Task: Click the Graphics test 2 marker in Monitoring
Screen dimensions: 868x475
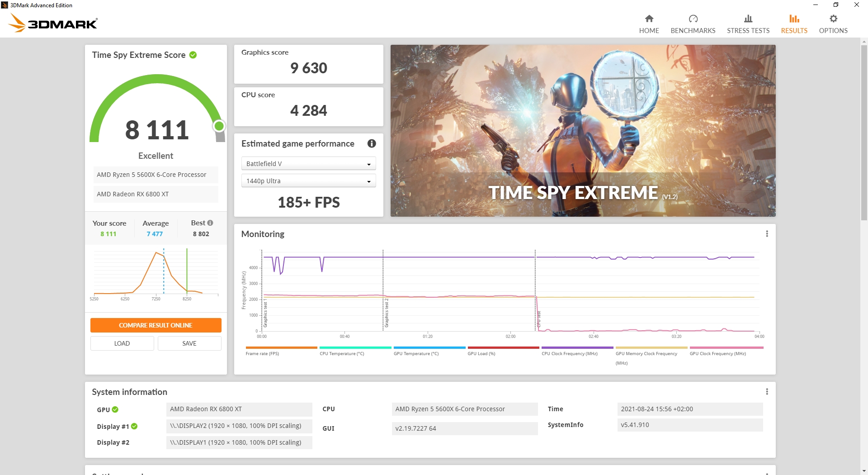Action: coord(387,313)
